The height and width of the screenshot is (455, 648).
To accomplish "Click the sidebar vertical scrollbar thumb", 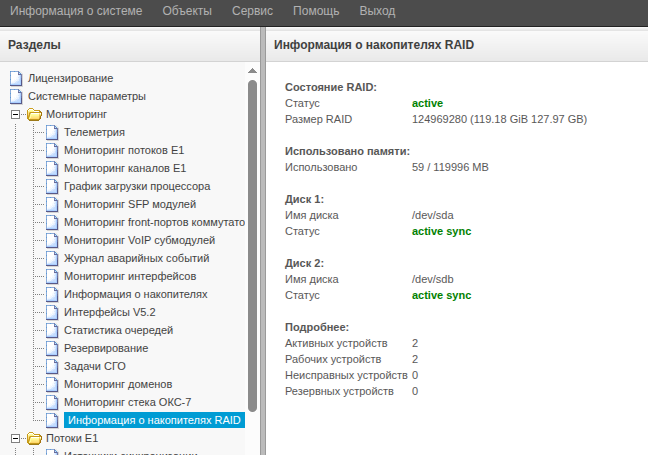I will coord(253,246).
